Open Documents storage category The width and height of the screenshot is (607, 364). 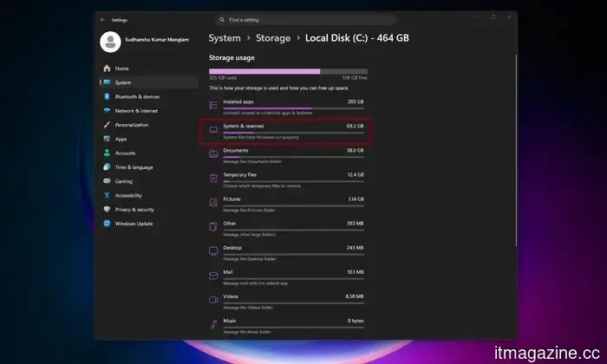point(286,155)
